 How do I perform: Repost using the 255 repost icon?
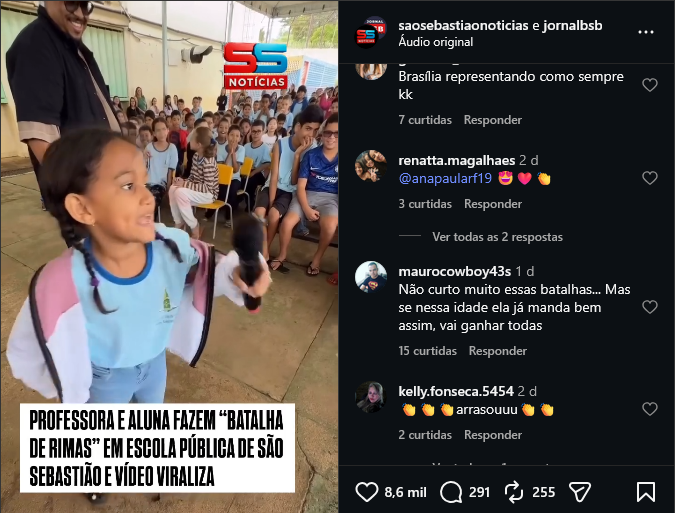(x=514, y=492)
